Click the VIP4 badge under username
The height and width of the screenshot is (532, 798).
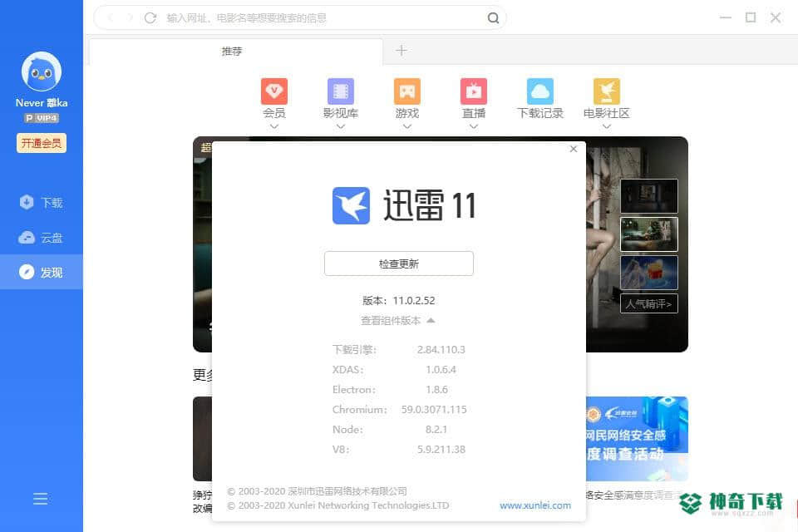pos(42,118)
